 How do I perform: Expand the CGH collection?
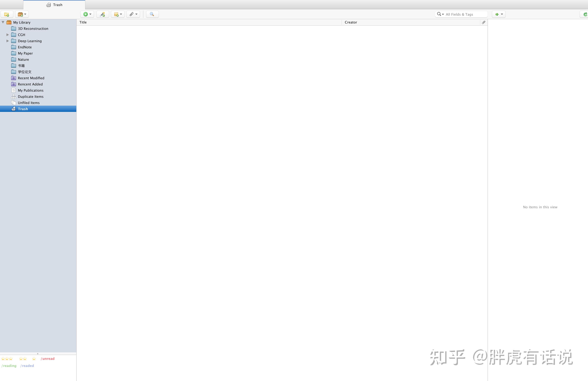click(x=8, y=35)
